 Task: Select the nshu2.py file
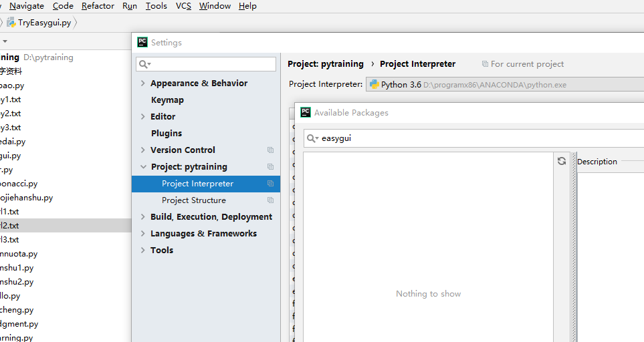point(17,282)
